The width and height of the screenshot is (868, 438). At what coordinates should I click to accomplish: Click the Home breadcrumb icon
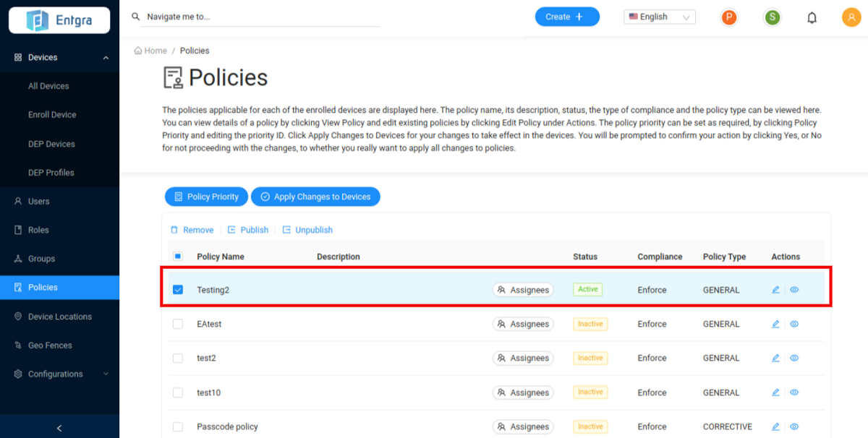pyautogui.click(x=138, y=51)
